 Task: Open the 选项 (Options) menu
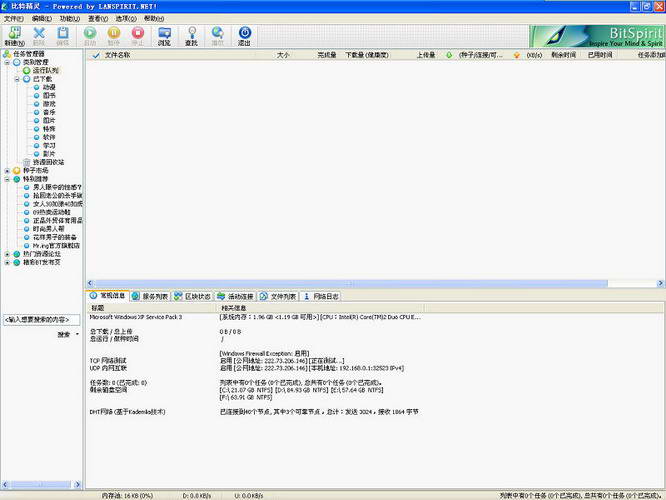pyautogui.click(x=125, y=18)
